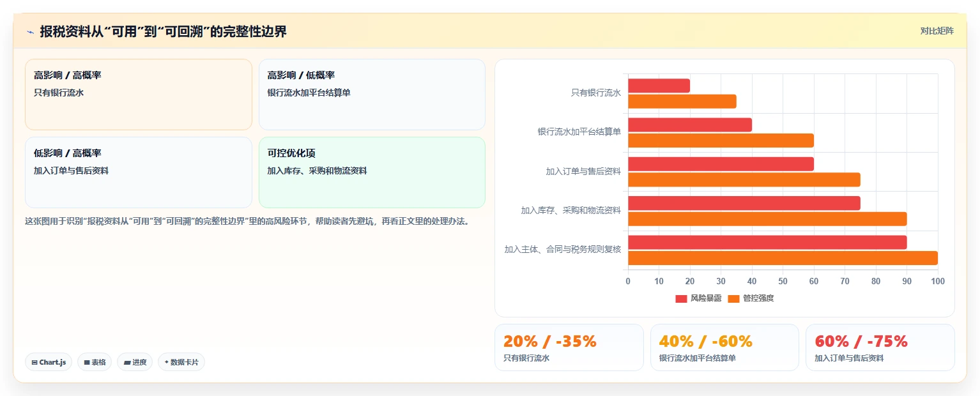Click 银行流水加平台结算单 caption under 40% / -60%
The width and height of the screenshot is (980, 396).
tap(698, 358)
